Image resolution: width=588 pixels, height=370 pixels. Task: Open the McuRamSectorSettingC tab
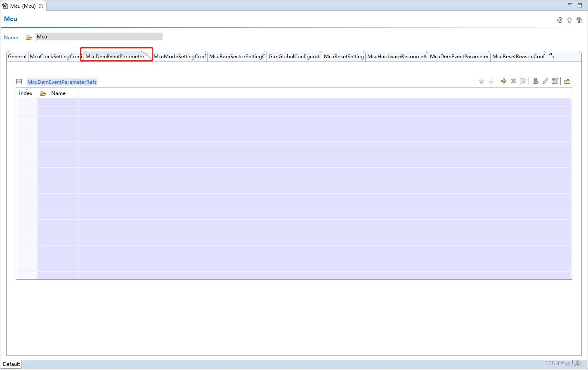[x=237, y=57]
